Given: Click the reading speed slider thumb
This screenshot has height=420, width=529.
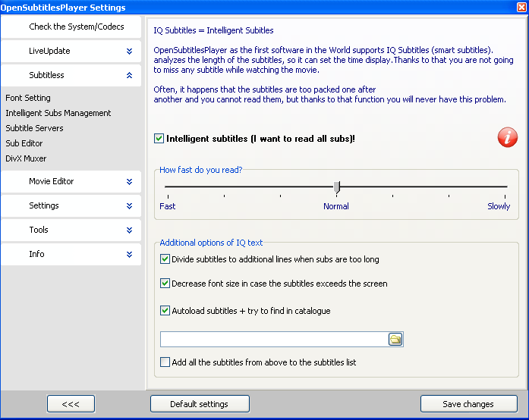Looking at the screenshot, I should tap(337, 187).
